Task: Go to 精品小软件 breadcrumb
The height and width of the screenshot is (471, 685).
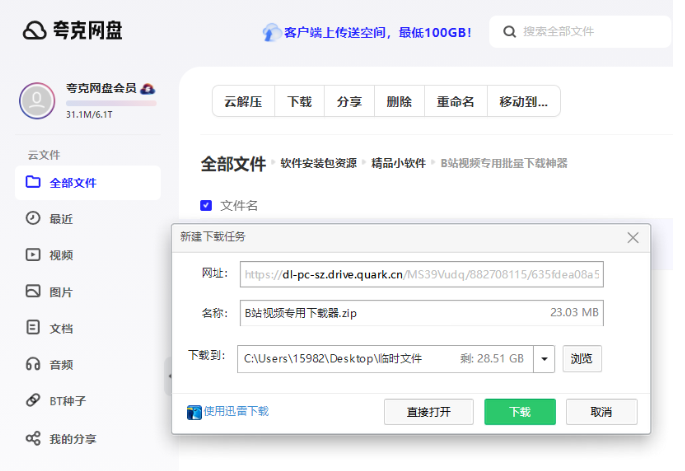Action: pos(398,163)
